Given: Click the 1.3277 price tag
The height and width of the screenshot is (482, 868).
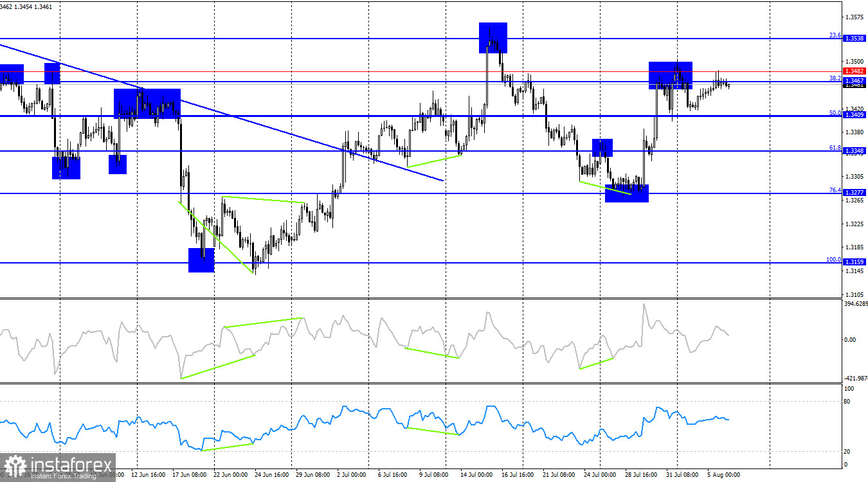Looking at the screenshot, I should (x=854, y=193).
